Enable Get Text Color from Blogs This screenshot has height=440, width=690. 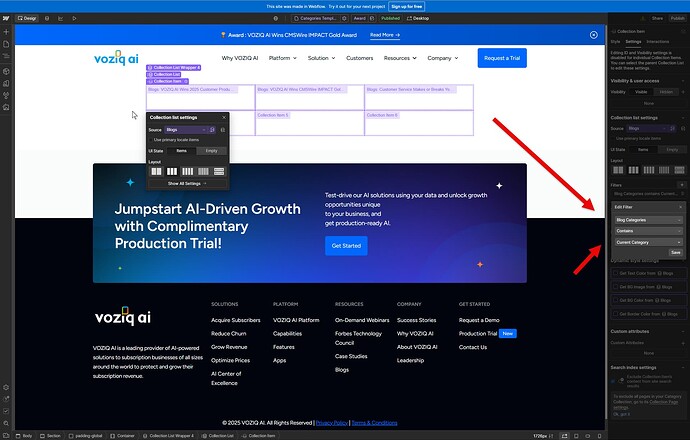click(615, 273)
